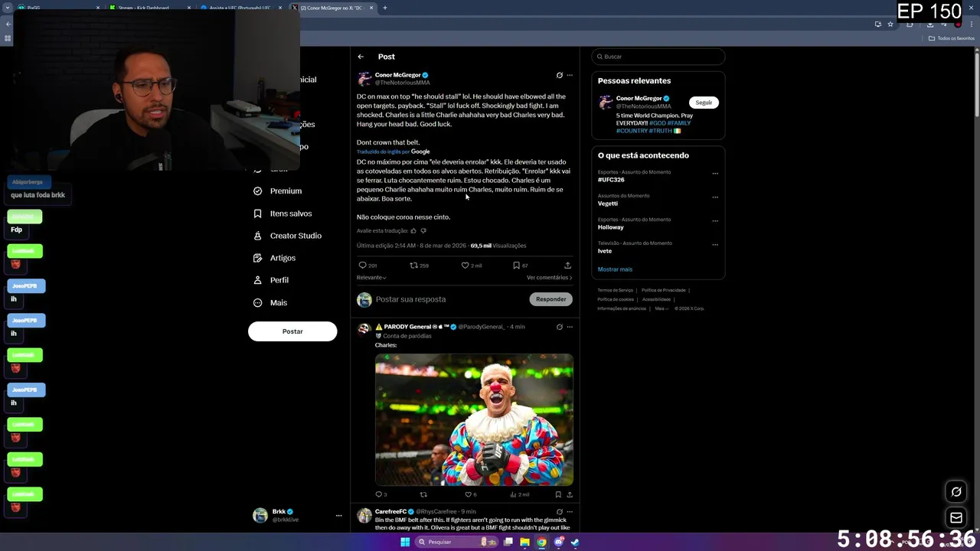
Task: Open File Explorer from taskbar
Action: (x=524, y=542)
